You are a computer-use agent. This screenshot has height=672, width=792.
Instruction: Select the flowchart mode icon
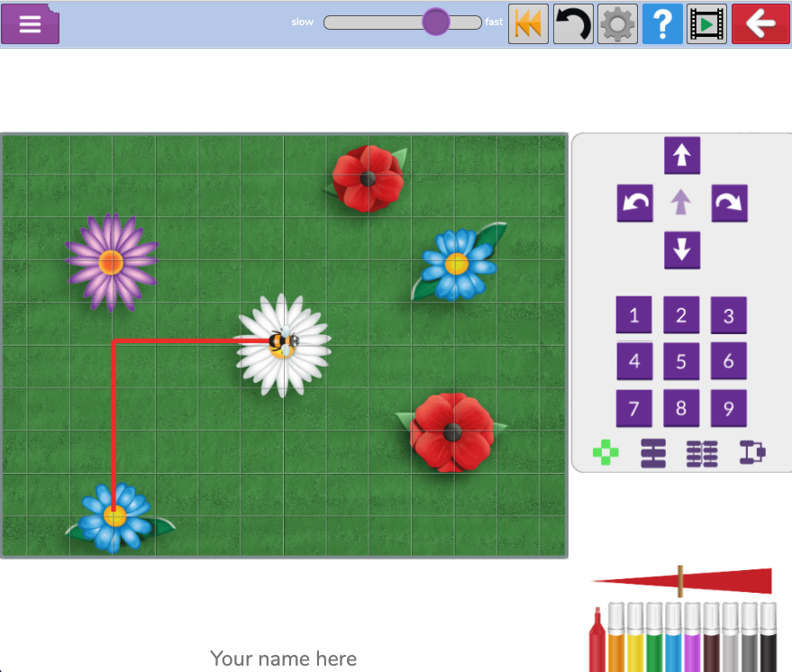pos(752,452)
